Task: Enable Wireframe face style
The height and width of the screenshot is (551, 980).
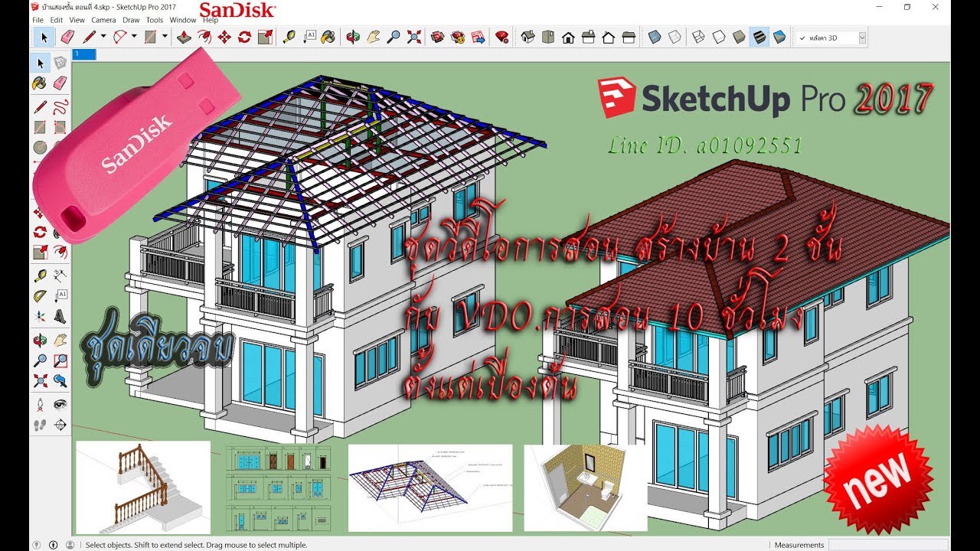Action: coord(698,37)
